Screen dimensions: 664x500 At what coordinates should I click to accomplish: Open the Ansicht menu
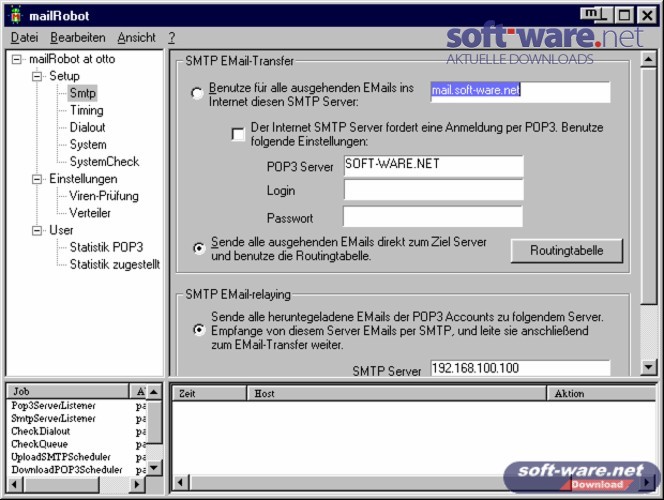[136, 38]
